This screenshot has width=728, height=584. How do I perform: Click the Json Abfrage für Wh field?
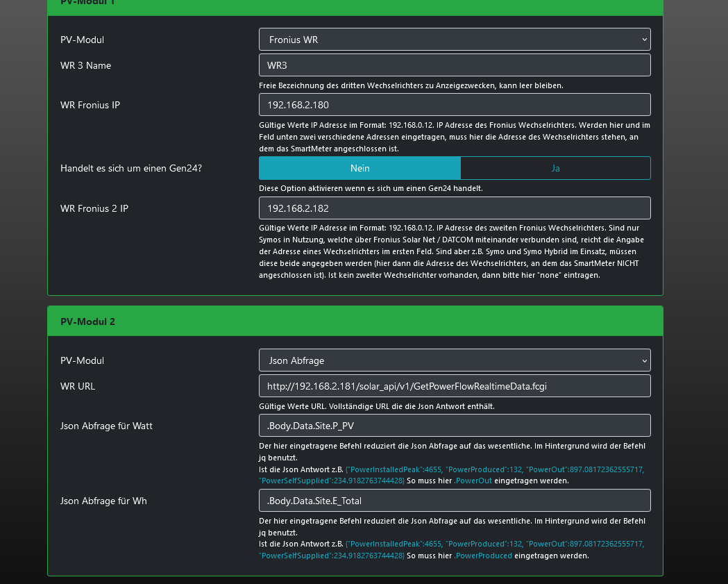[455, 501]
